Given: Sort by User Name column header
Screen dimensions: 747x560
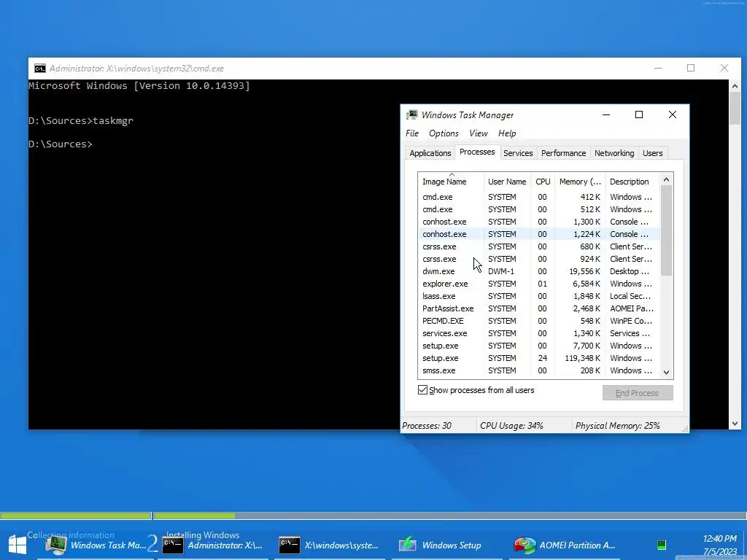Looking at the screenshot, I should (x=507, y=182).
